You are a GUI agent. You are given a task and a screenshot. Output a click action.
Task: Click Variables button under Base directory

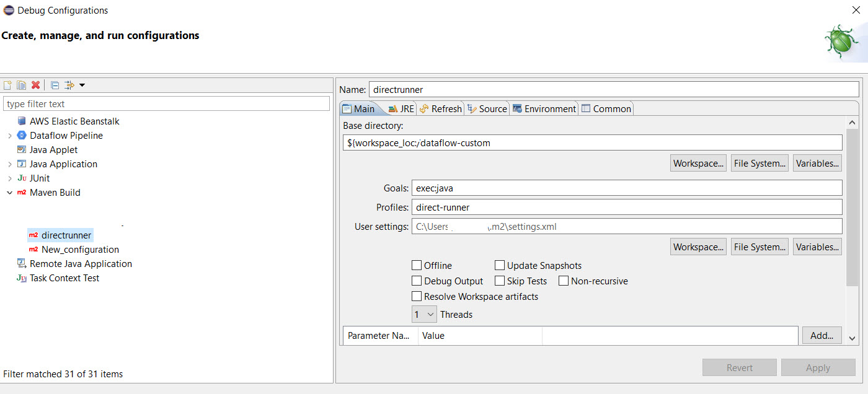[817, 164]
